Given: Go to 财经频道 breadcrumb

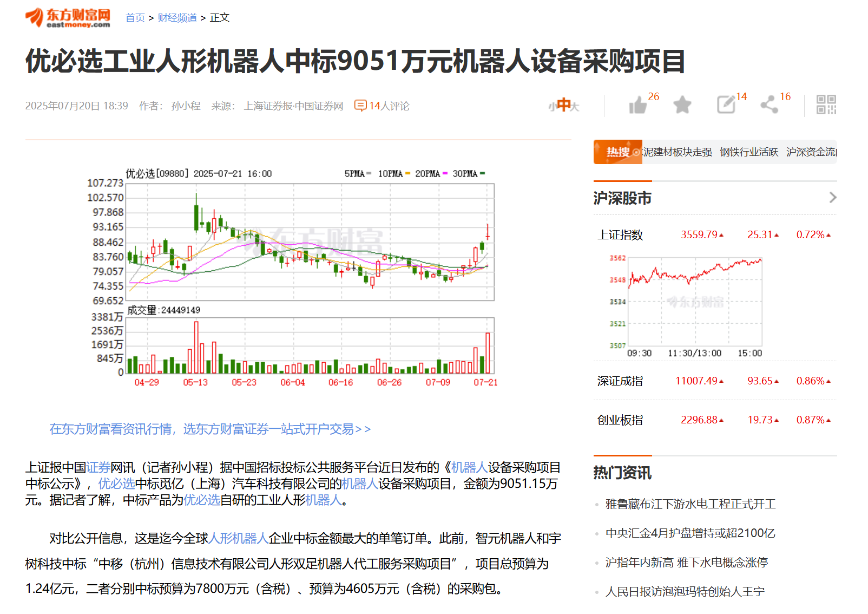Looking at the screenshot, I should coord(177,18).
